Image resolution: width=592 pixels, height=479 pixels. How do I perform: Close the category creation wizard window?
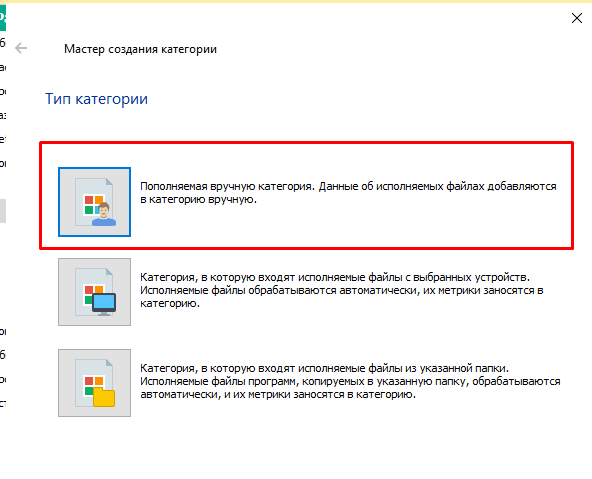tap(577, 18)
